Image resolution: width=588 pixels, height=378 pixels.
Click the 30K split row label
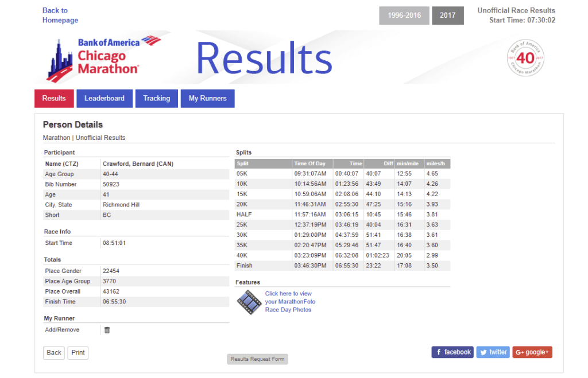242,235
